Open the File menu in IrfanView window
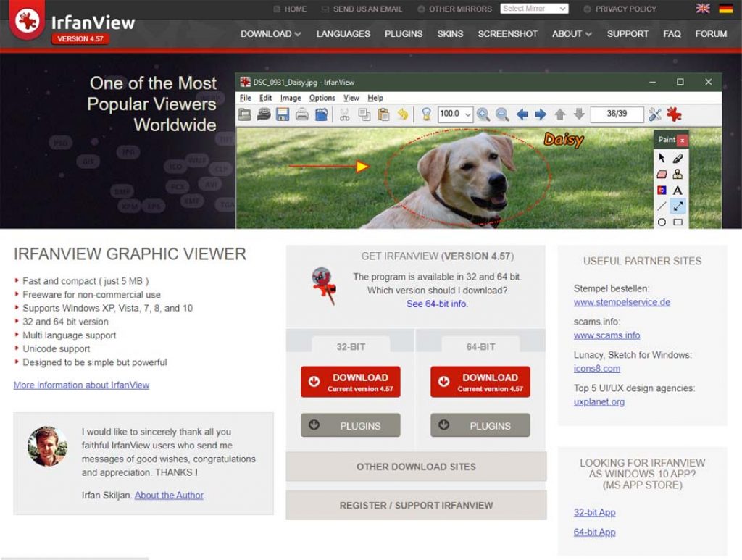 246,98
